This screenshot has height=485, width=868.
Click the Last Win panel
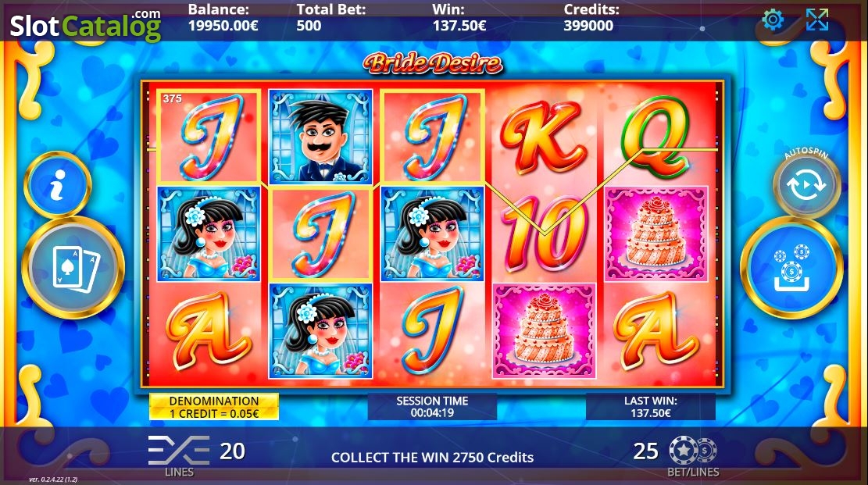click(651, 407)
